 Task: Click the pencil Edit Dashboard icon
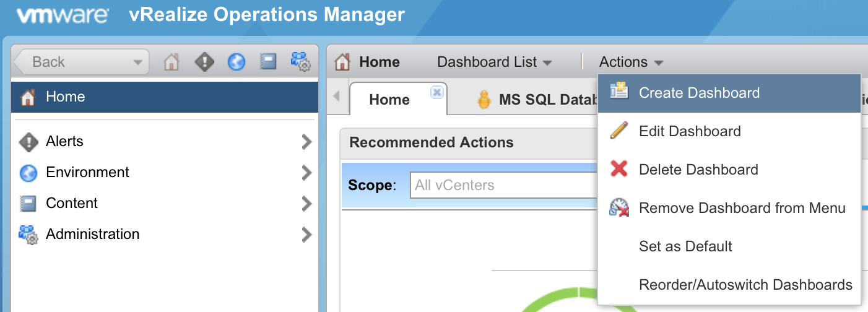click(x=619, y=131)
